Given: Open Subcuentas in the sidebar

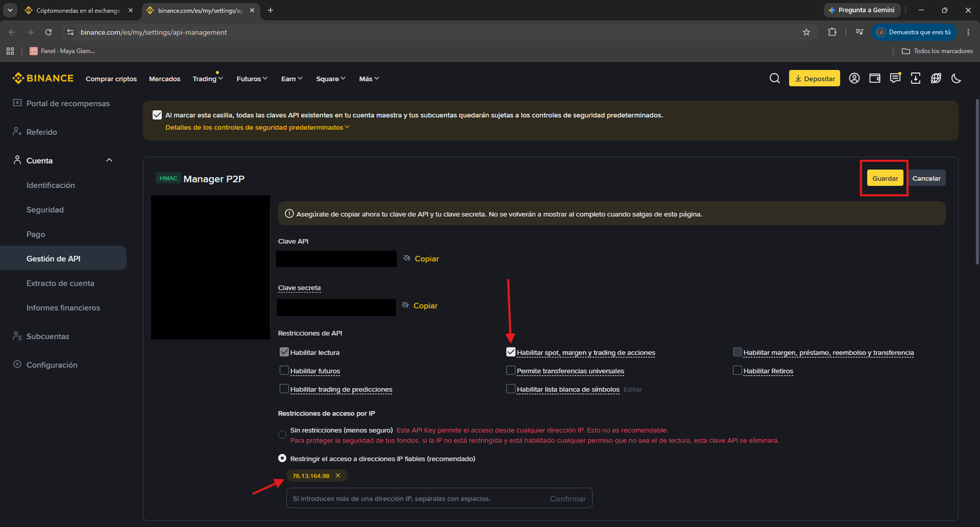Looking at the screenshot, I should (41, 336).
